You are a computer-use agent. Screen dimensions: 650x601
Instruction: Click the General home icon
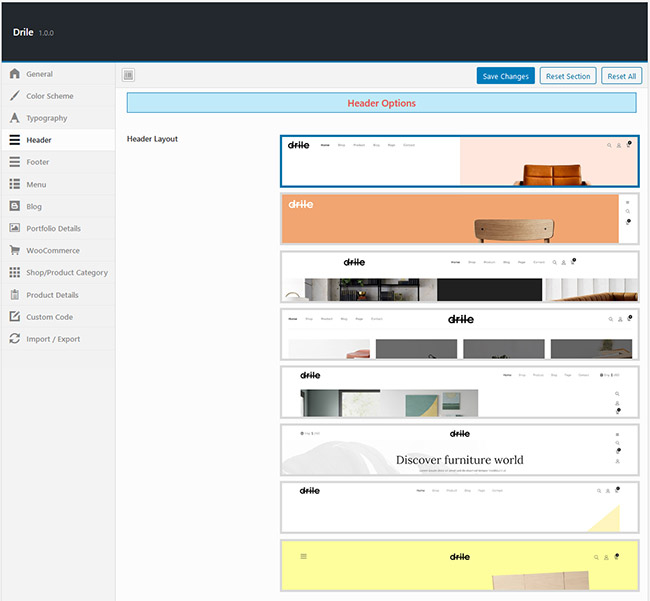click(15, 74)
